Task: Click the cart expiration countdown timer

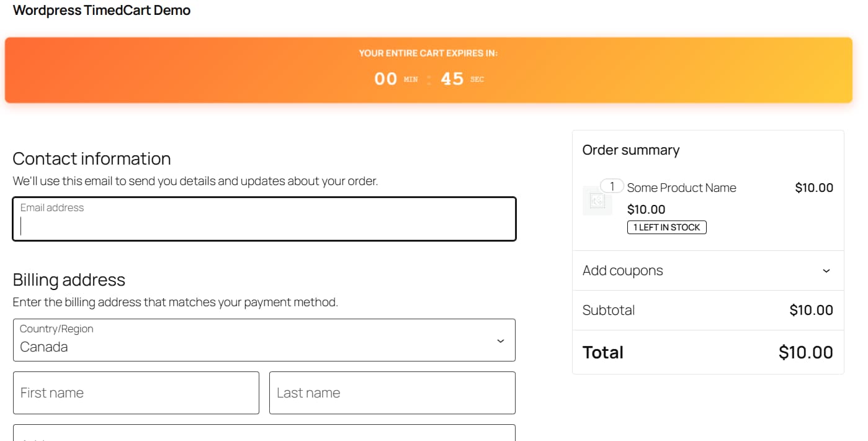Action: coord(428,78)
